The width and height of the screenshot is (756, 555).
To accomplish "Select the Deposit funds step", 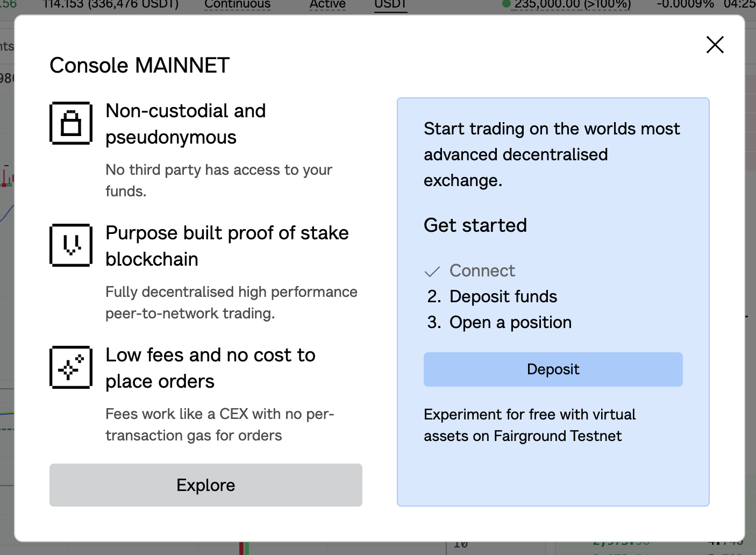I will 503,296.
